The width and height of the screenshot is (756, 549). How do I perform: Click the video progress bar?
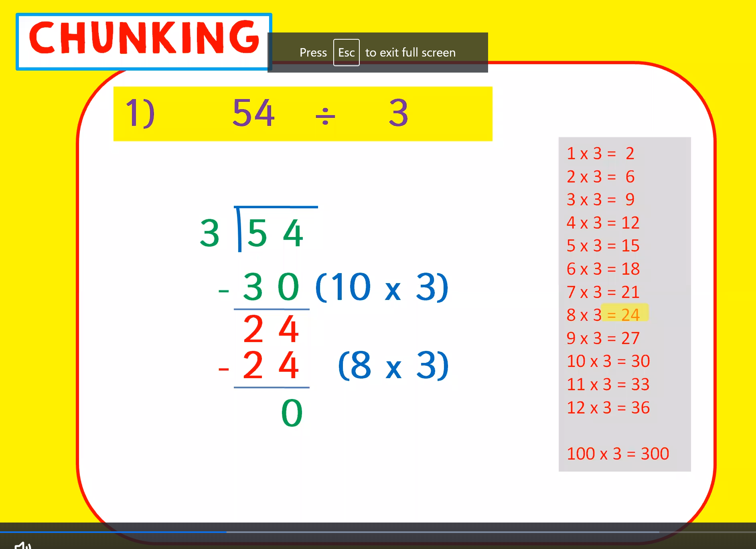click(378, 532)
